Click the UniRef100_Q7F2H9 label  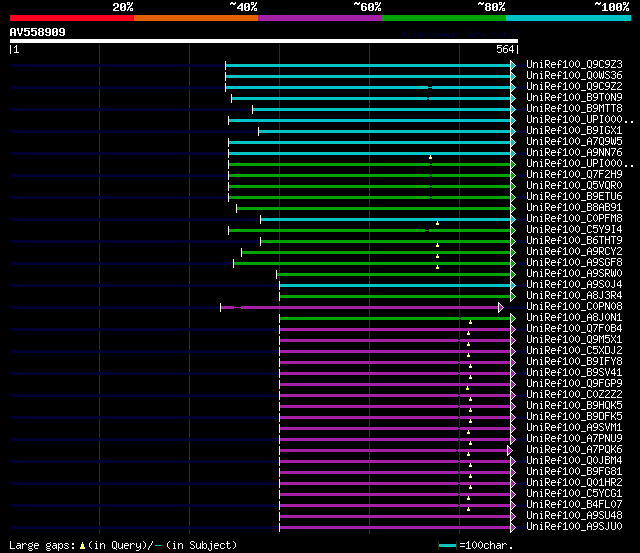click(x=574, y=175)
